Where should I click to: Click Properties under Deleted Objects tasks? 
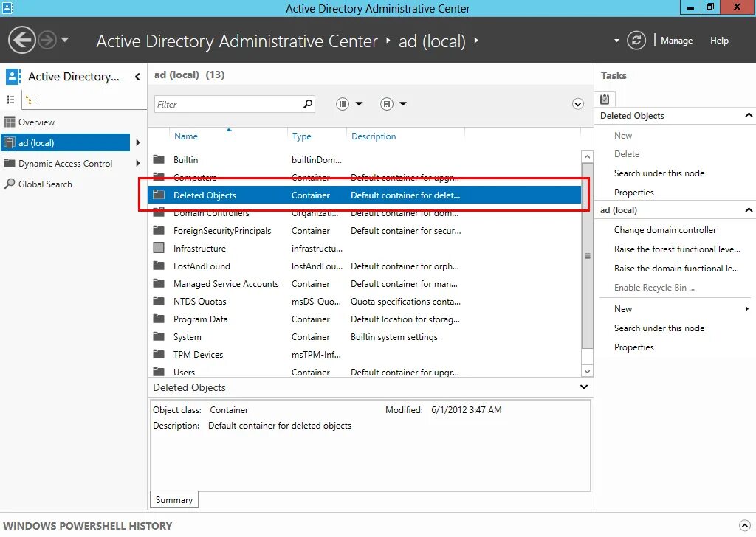click(634, 193)
